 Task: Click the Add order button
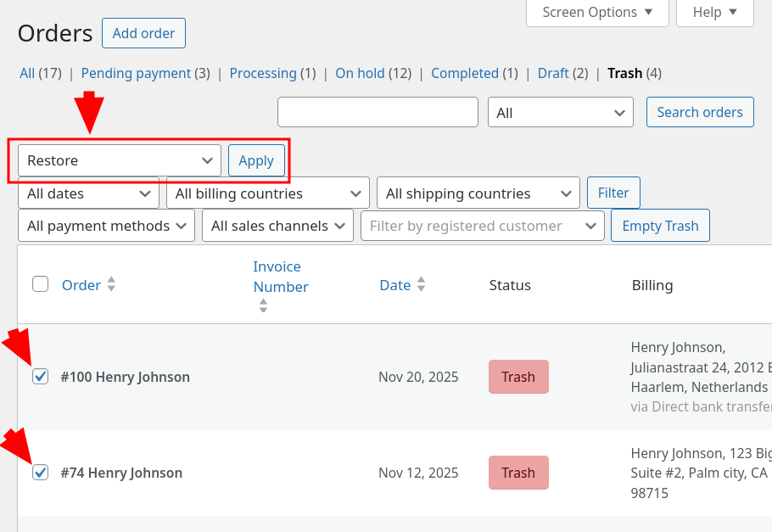click(143, 33)
